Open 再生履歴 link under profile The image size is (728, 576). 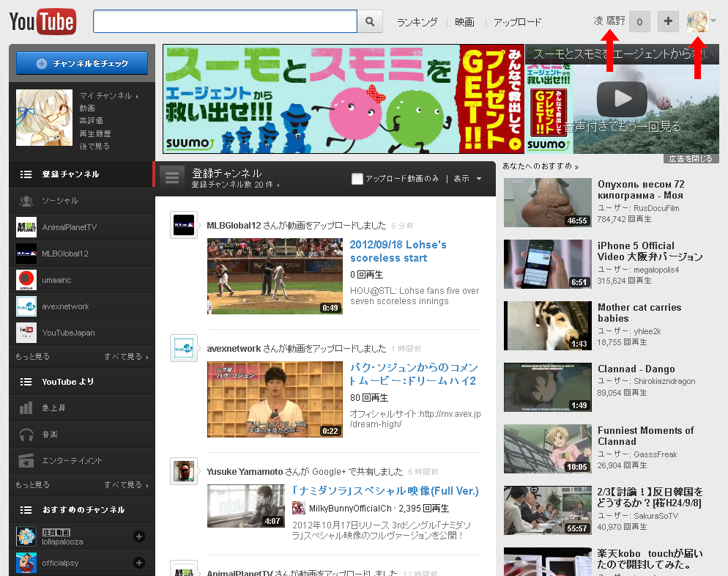click(95, 134)
